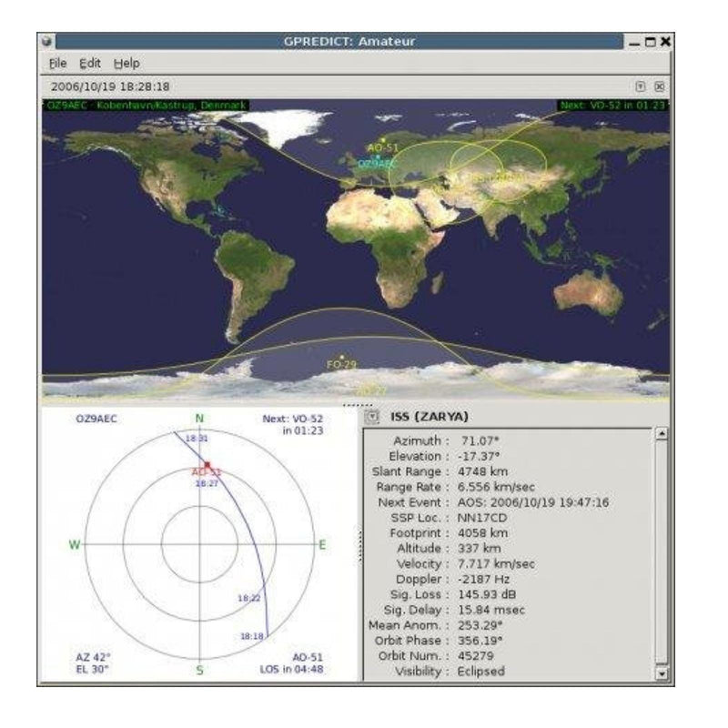
Task: Click the S compass label on the polar plot
Action: (199, 671)
